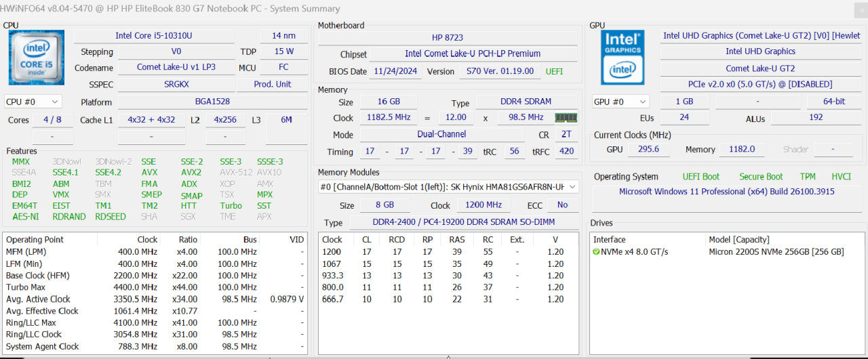Open the CPU #0 selector dropdown
The height and width of the screenshot is (359, 868).
click(33, 102)
